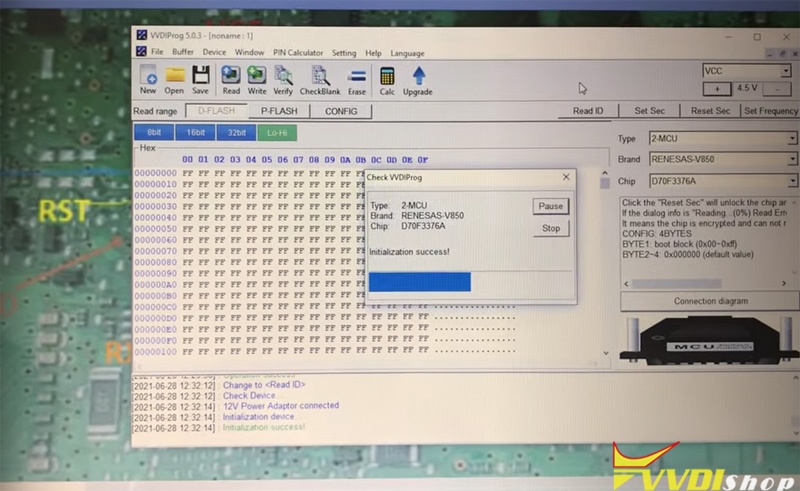Click the chip info horizontal scrollbar
Viewport: 800px width, 491px height.
(x=677, y=283)
